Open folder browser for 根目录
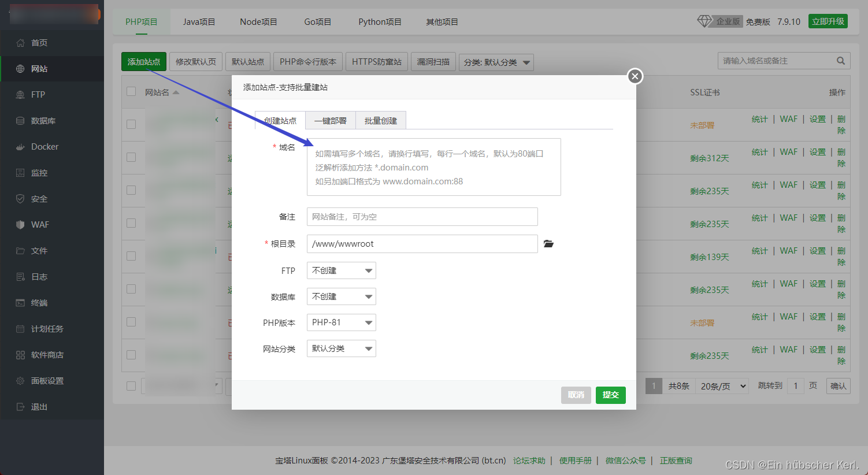Image resolution: width=868 pixels, height=475 pixels. (x=548, y=244)
